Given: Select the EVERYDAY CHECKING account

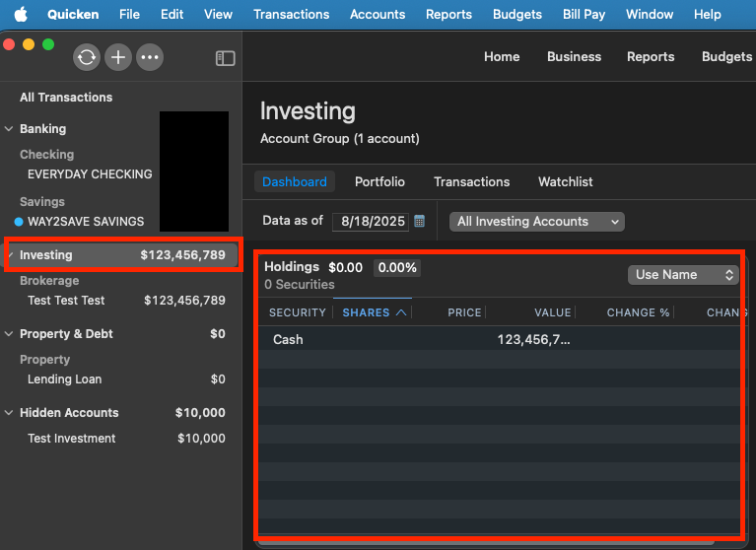Looking at the screenshot, I should pos(90,174).
